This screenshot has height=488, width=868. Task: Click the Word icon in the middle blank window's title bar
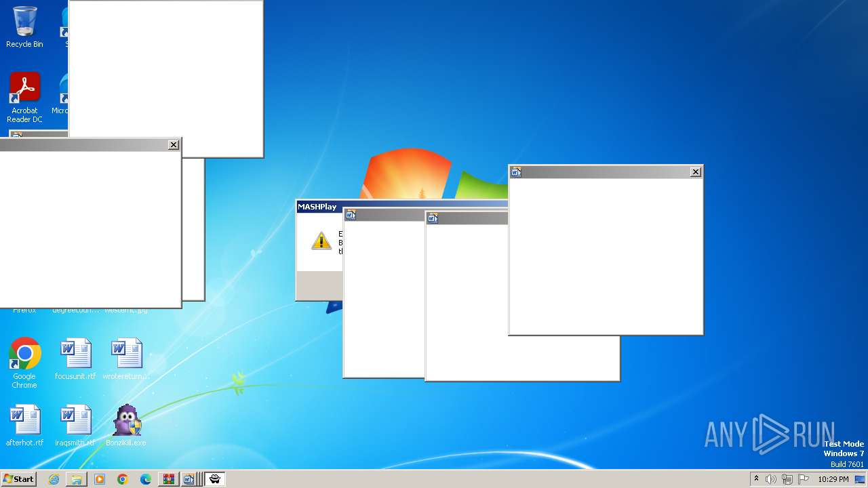click(433, 218)
